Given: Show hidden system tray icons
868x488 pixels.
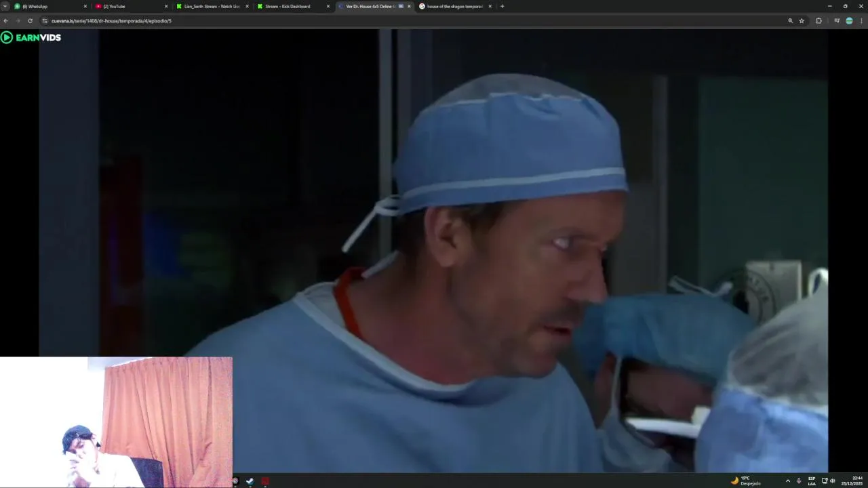Looking at the screenshot, I should click(x=787, y=481).
